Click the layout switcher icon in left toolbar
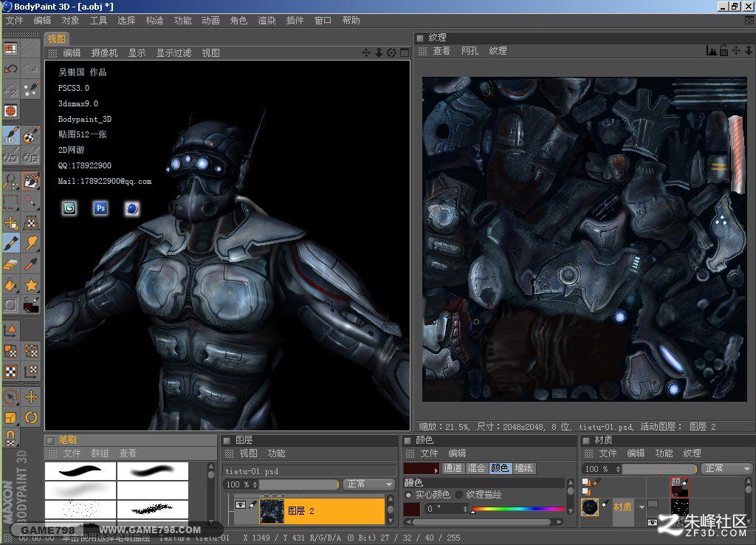Image resolution: width=756 pixels, height=545 pixels. (x=10, y=49)
